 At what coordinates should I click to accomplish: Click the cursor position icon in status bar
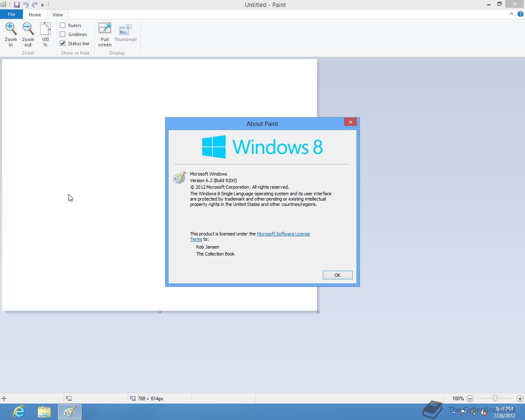(x=4, y=398)
